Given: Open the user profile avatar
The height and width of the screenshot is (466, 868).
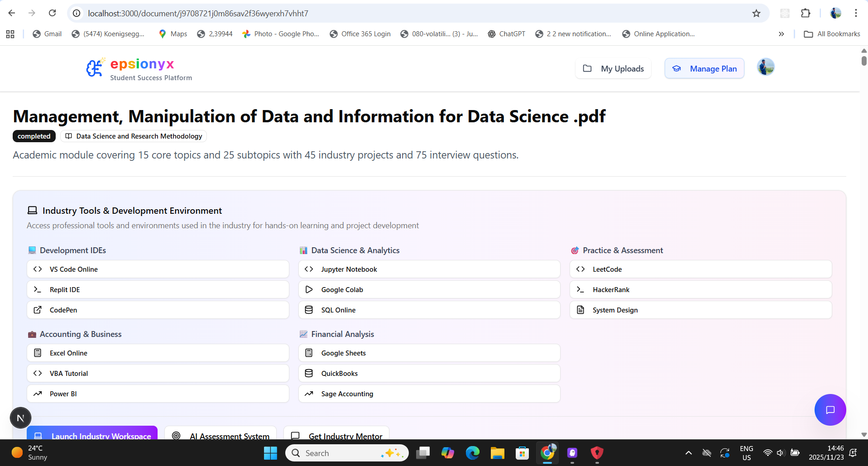Looking at the screenshot, I should click(766, 67).
